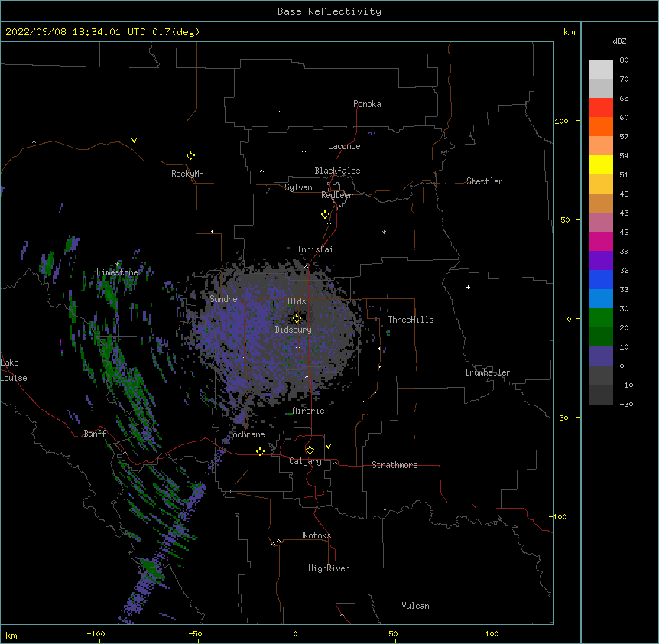Select the Lacombe label
This screenshot has width=659, height=644.
click(x=344, y=146)
